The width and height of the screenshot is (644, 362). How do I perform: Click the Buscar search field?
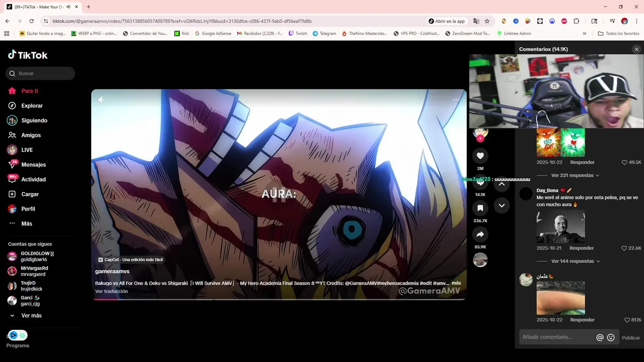[40, 73]
